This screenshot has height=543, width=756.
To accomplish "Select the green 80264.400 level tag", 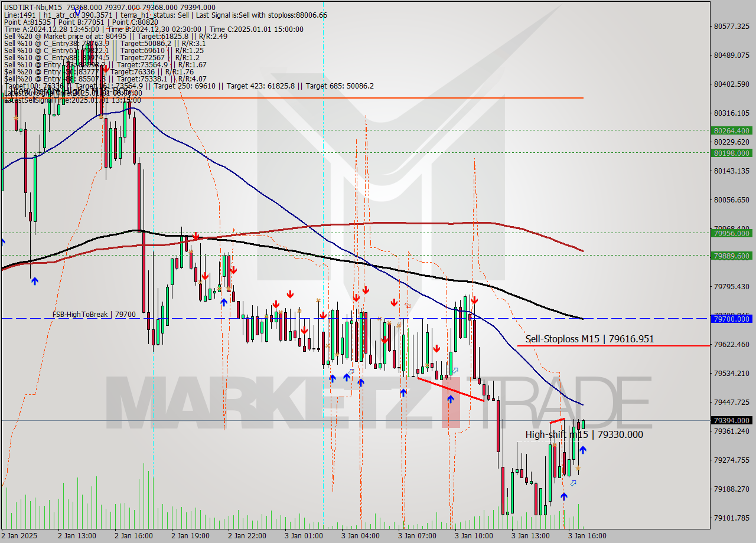I will click(732, 130).
